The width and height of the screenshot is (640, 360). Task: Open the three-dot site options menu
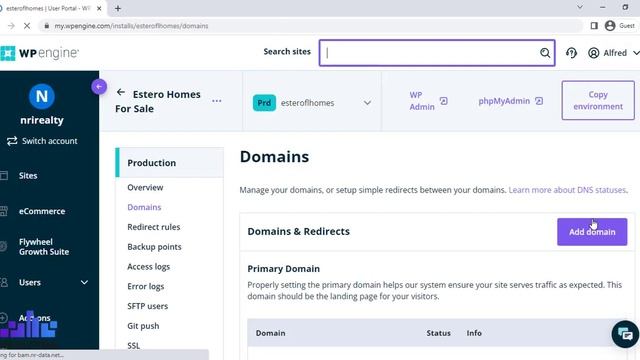point(217,101)
